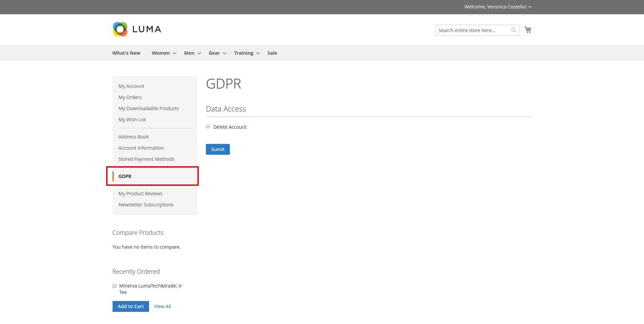Open the shopping cart icon
Viewport: 644px width, 324px height.
[528, 30]
